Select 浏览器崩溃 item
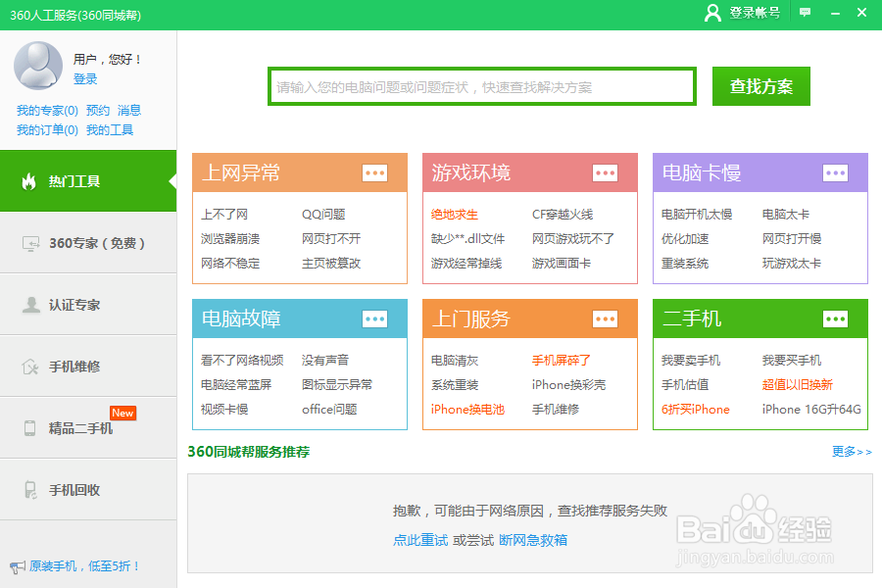 tap(230, 238)
